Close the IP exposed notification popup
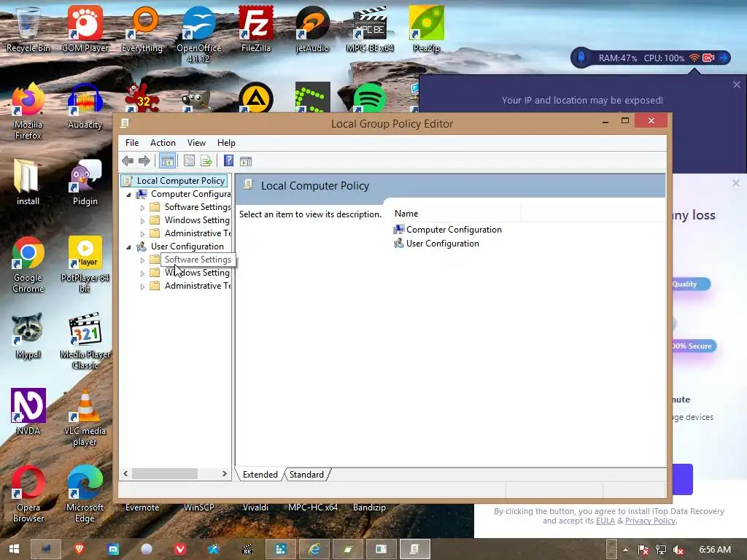Viewport: 747px width, 560px height. 737,85
